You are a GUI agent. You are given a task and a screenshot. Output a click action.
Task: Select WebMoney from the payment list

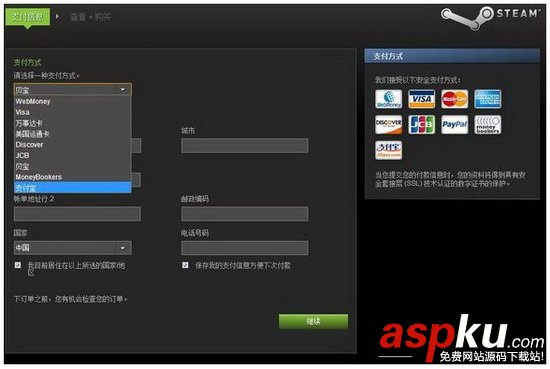73,101
